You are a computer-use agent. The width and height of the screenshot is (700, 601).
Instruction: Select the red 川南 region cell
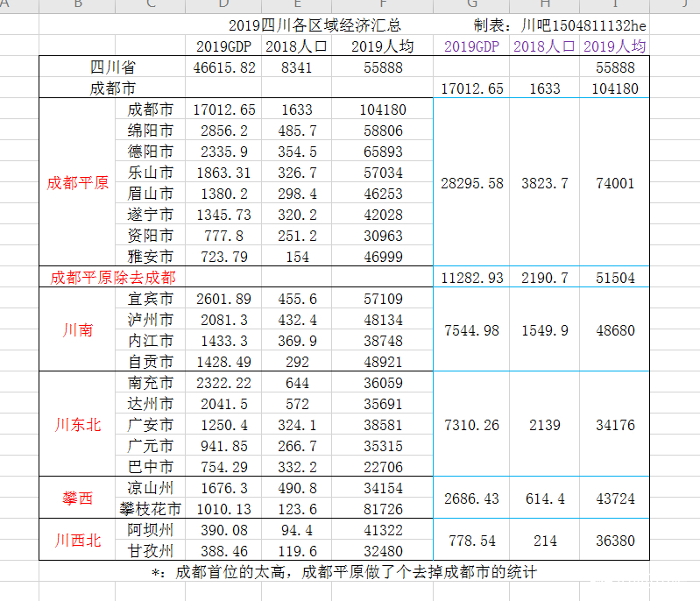click(x=78, y=330)
